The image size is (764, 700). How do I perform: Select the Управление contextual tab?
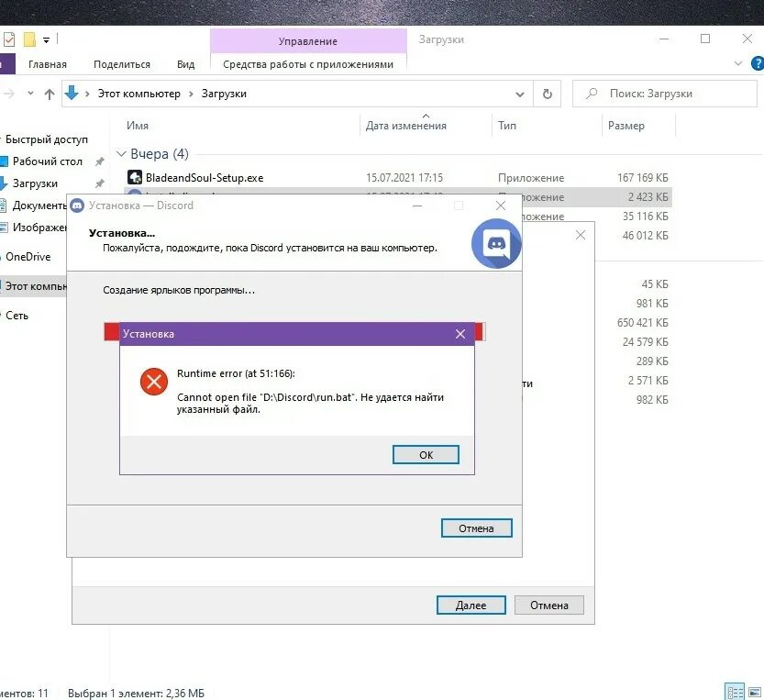(x=308, y=41)
